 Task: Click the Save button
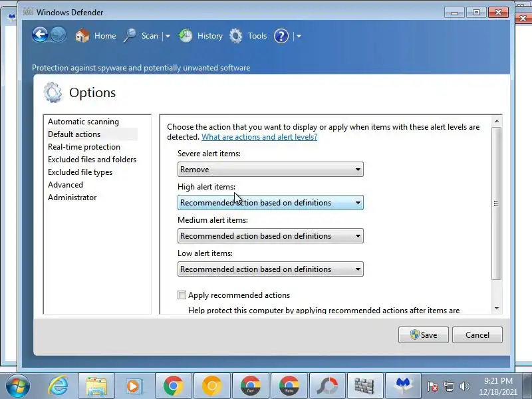424,335
